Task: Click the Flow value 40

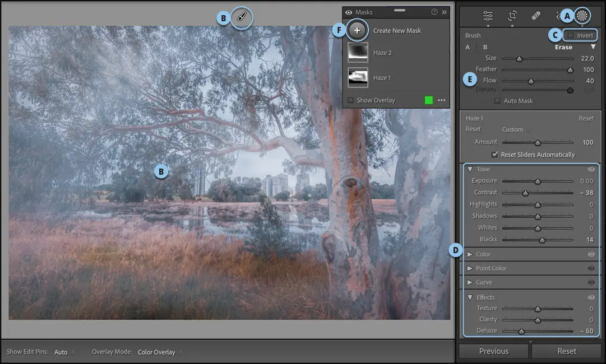Action: (x=590, y=81)
